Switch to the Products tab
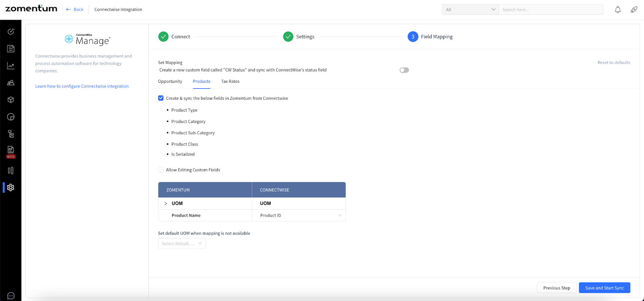The width and height of the screenshot is (644, 301). point(202,81)
